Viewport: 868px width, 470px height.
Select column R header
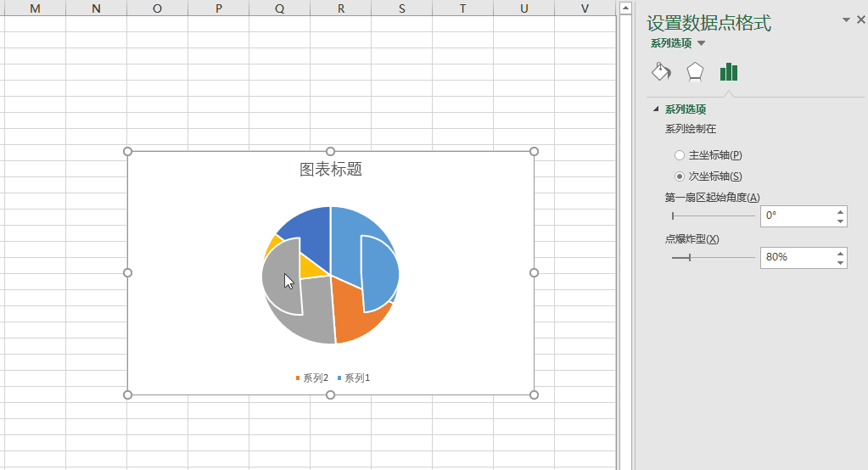[341, 8]
